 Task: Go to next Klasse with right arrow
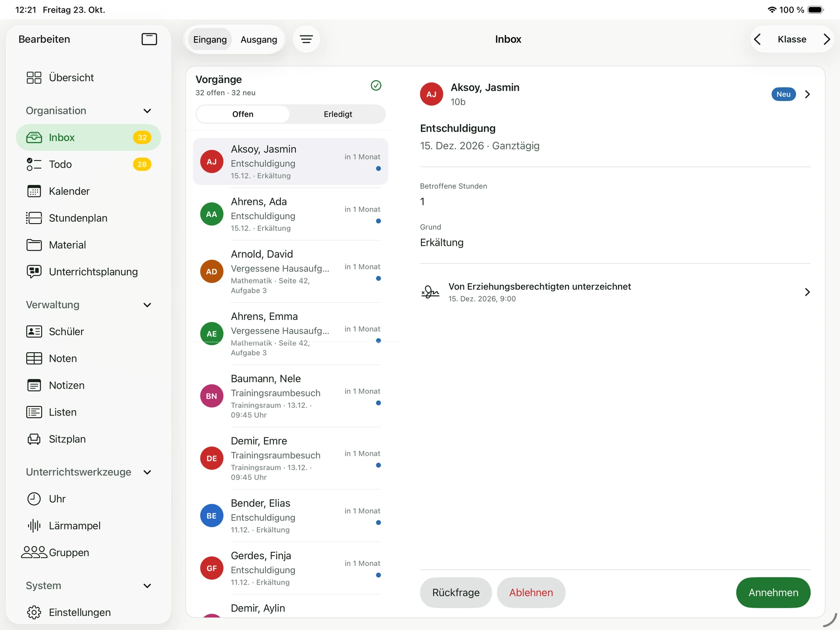826,39
